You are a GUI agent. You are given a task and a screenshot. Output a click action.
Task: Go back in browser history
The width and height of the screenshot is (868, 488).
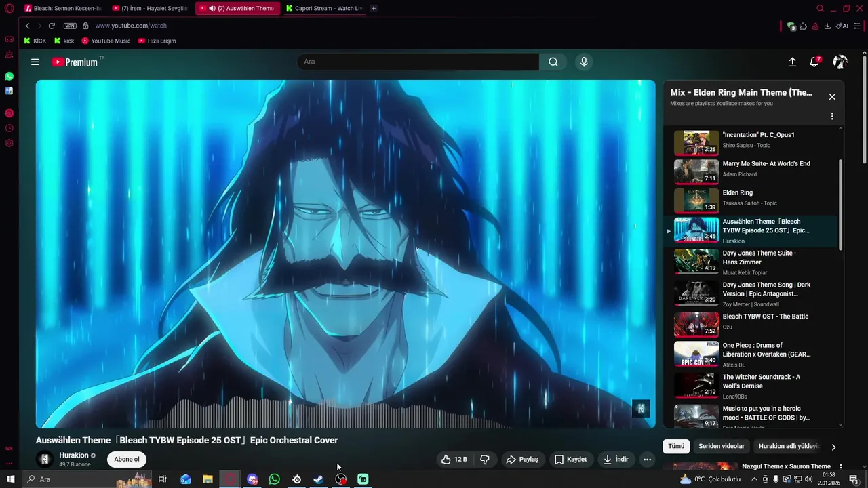point(27,26)
